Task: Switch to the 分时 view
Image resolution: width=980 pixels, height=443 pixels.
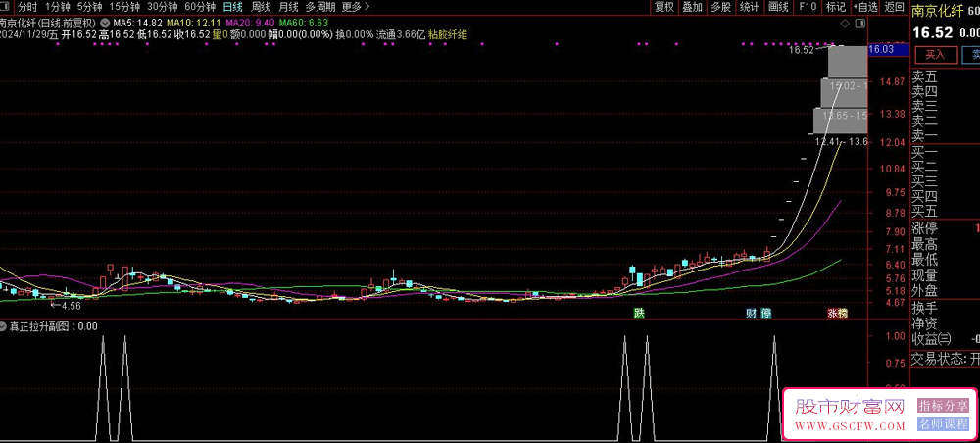Action: point(26,8)
